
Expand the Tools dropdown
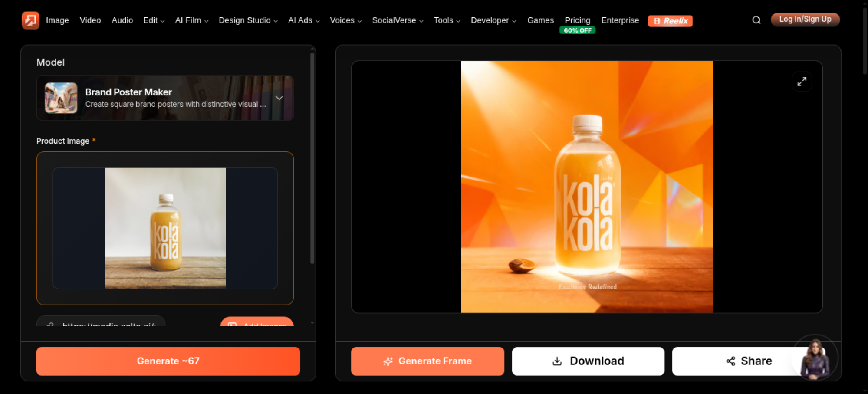(447, 20)
